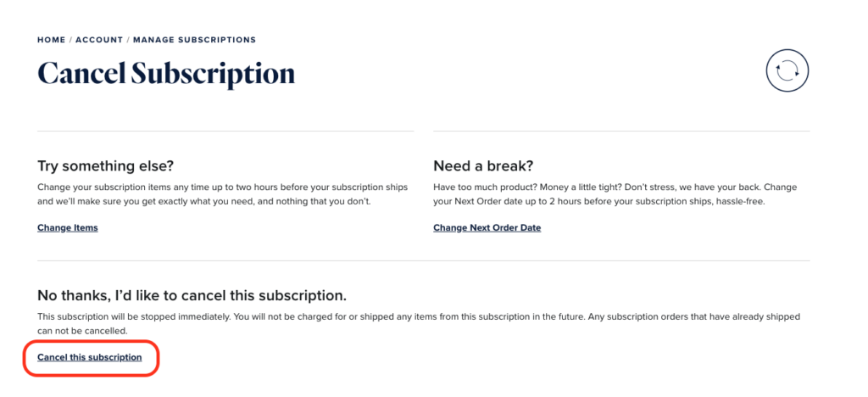Navigate to MANAGE SUBSCRIPTIONS breadcrumb
This screenshot has width=868, height=397.
click(194, 40)
